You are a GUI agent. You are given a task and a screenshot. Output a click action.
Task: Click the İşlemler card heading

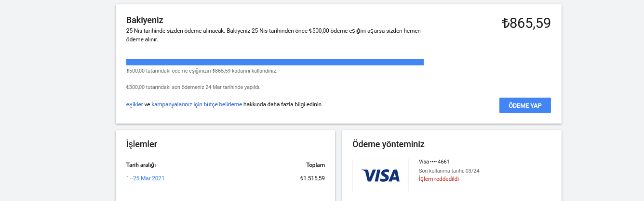tap(142, 144)
